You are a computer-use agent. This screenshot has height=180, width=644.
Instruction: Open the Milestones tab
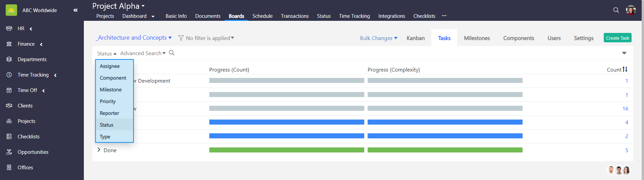coord(477,38)
